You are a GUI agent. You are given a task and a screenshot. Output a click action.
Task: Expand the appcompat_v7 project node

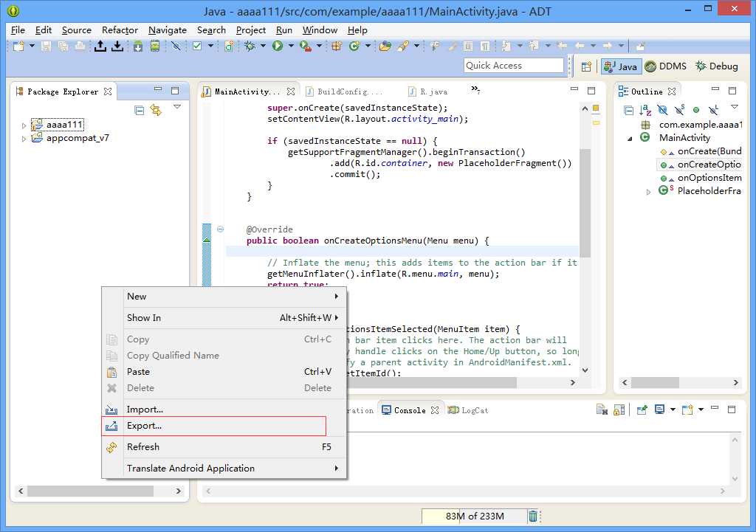coord(24,139)
